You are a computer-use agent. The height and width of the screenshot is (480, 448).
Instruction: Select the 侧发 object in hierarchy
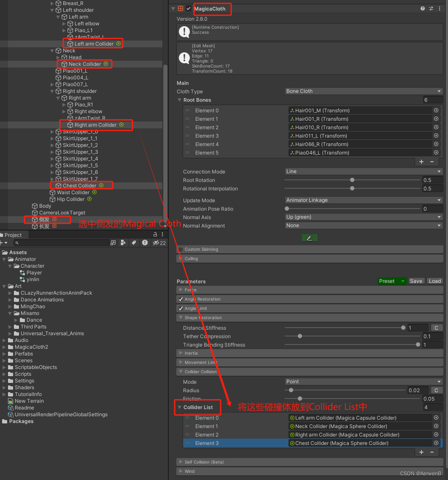44,220
